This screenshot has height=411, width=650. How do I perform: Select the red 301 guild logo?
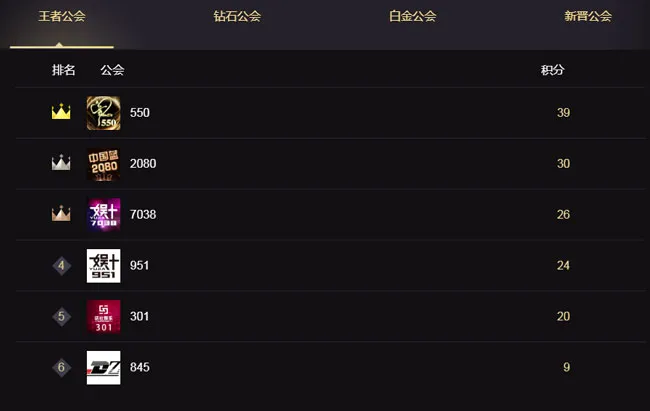(104, 316)
